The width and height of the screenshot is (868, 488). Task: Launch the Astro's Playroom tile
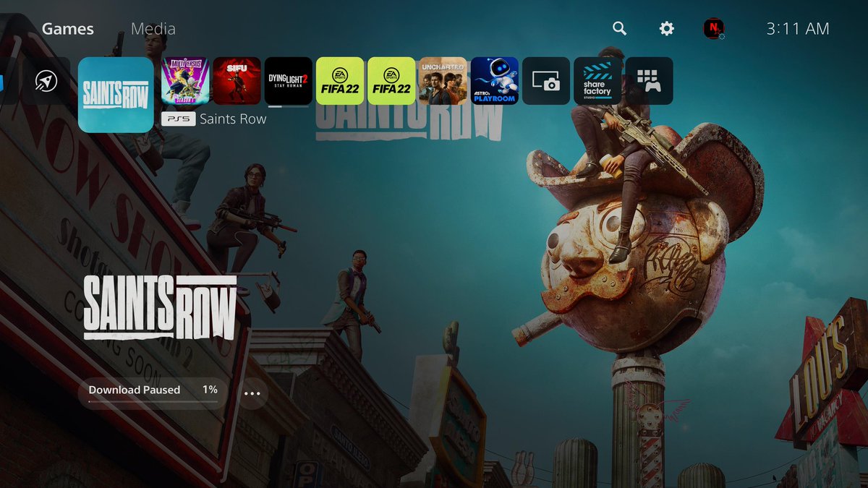pos(495,81)
